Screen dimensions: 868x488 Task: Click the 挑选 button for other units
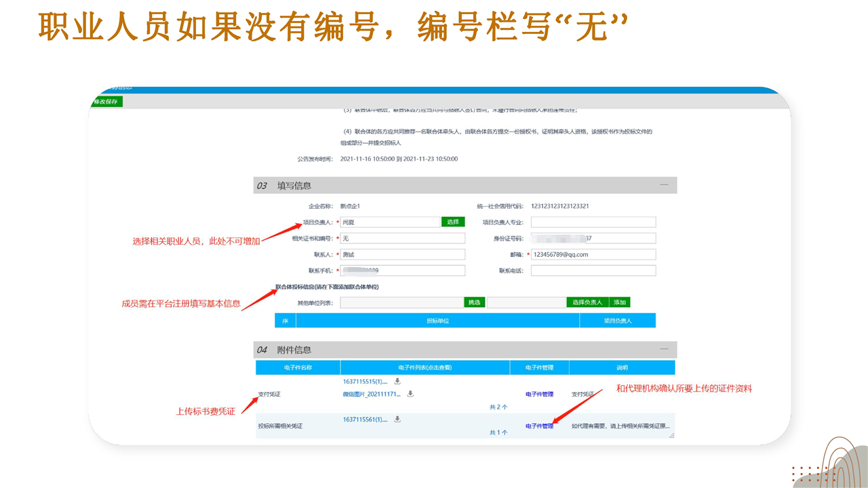pos(475,302)
